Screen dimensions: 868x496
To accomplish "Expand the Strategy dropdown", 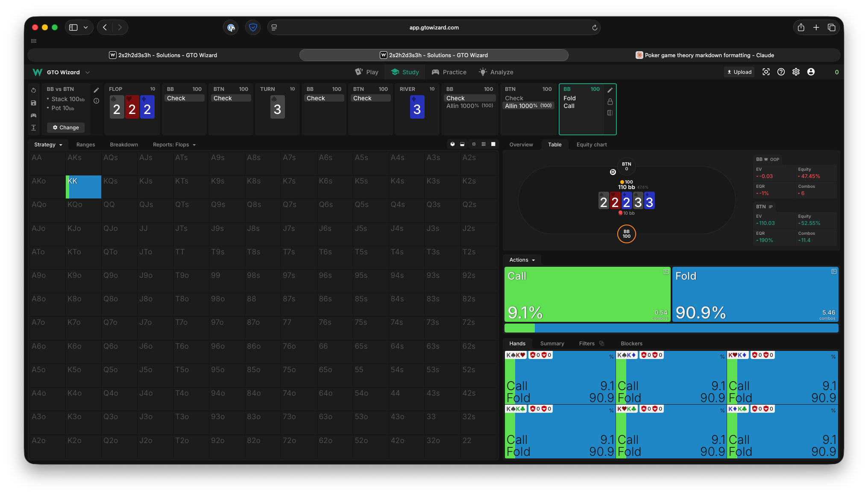I will [x=48, y=145].
